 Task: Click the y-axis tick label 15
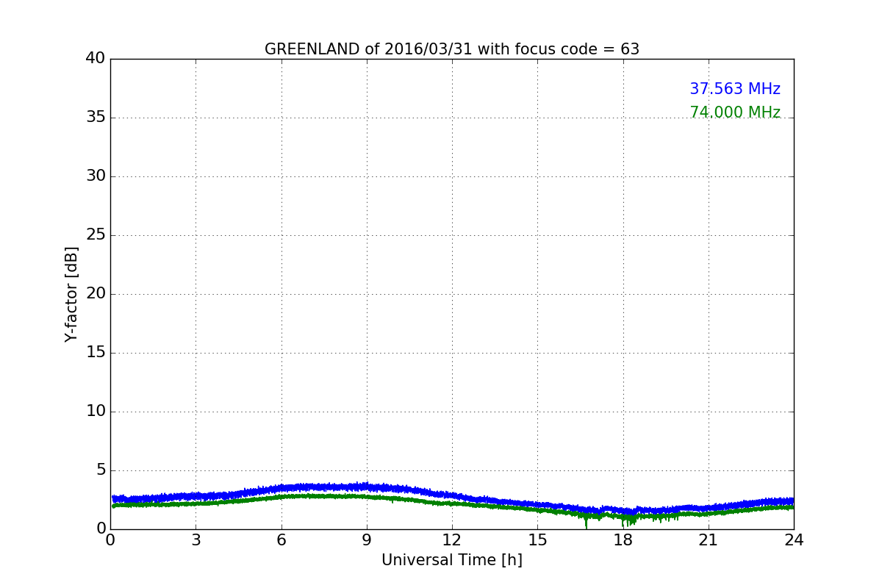[96, 353]
